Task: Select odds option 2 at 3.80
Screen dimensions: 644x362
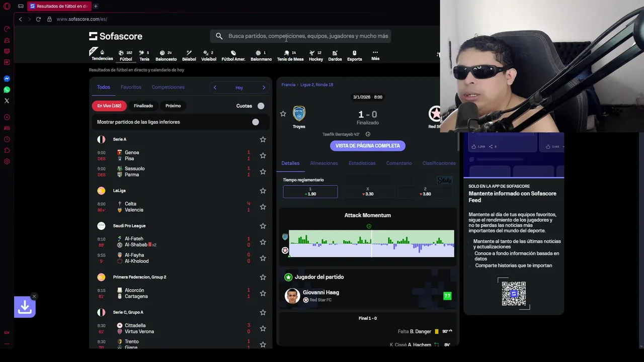Action: pos(425,192)
